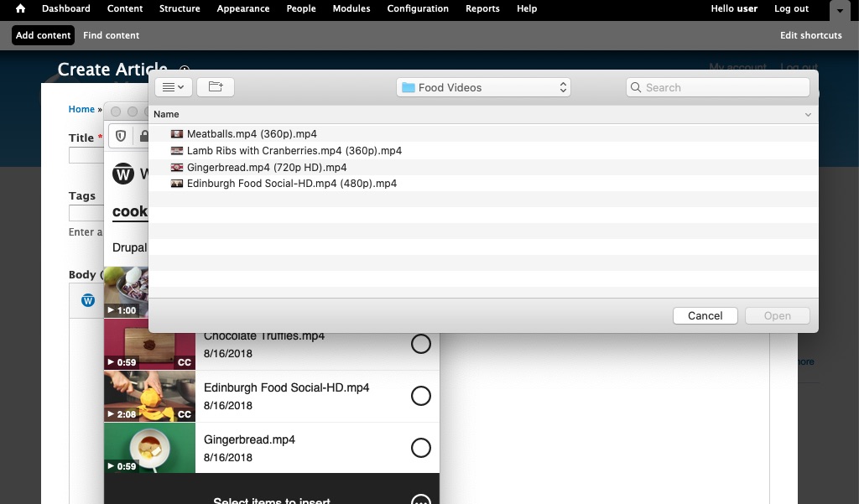Image resolution: width=859 pixels, height=504 pixels.
Task: Toggle sorting with the Name column chevron
Action: point(808,114)
